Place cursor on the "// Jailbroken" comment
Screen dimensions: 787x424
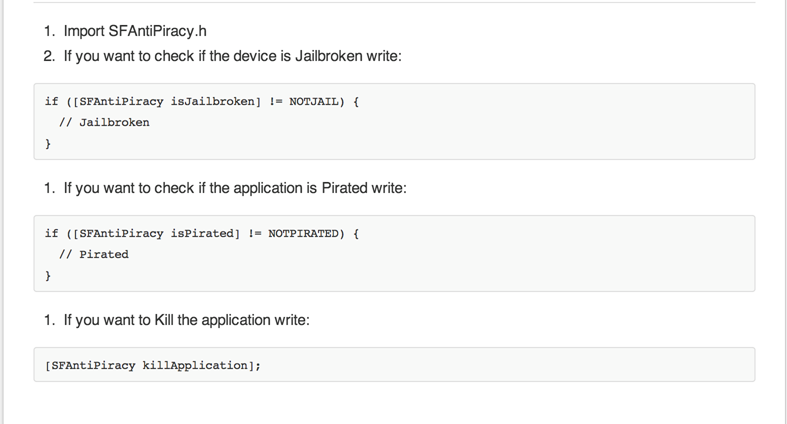104,123
